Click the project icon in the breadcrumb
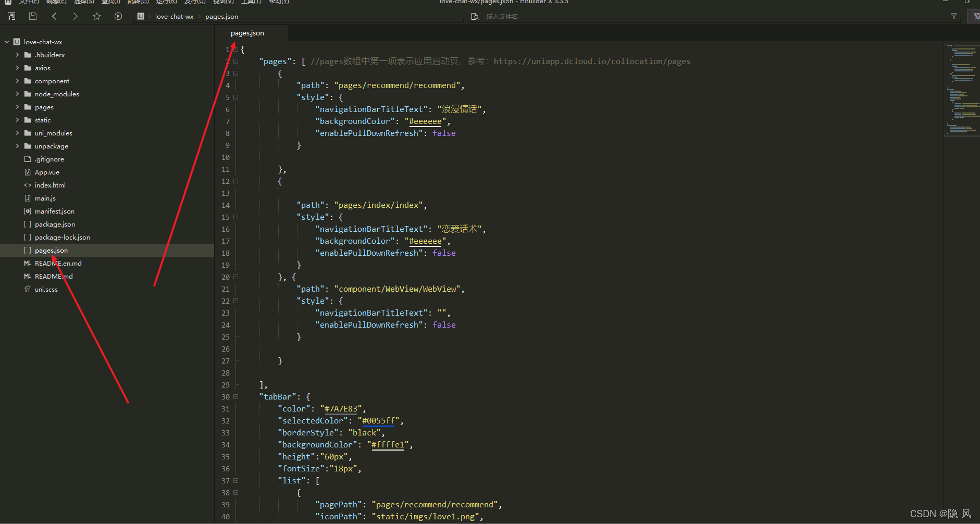The width and height of the screenshot is (980, 524). pos(140,16)
